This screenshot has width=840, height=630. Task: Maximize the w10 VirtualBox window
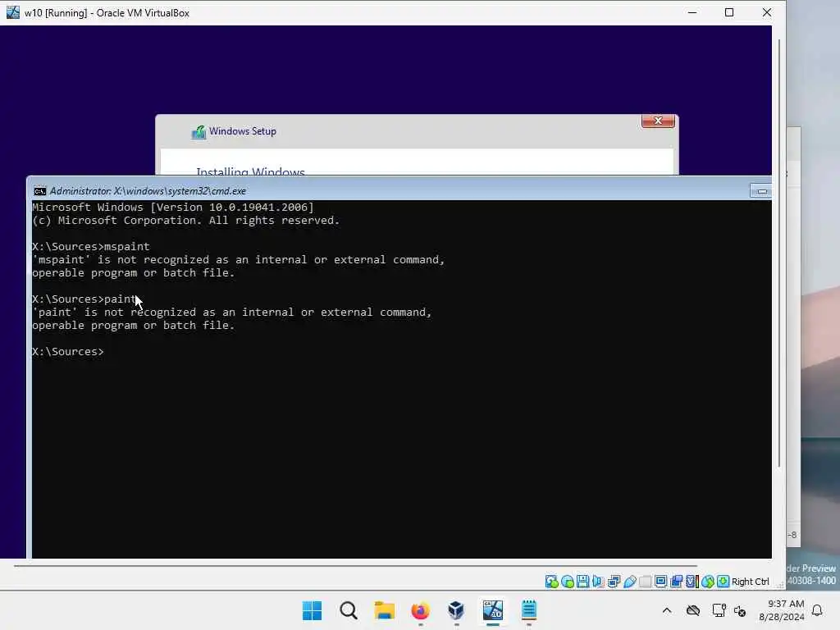point(729,12)
